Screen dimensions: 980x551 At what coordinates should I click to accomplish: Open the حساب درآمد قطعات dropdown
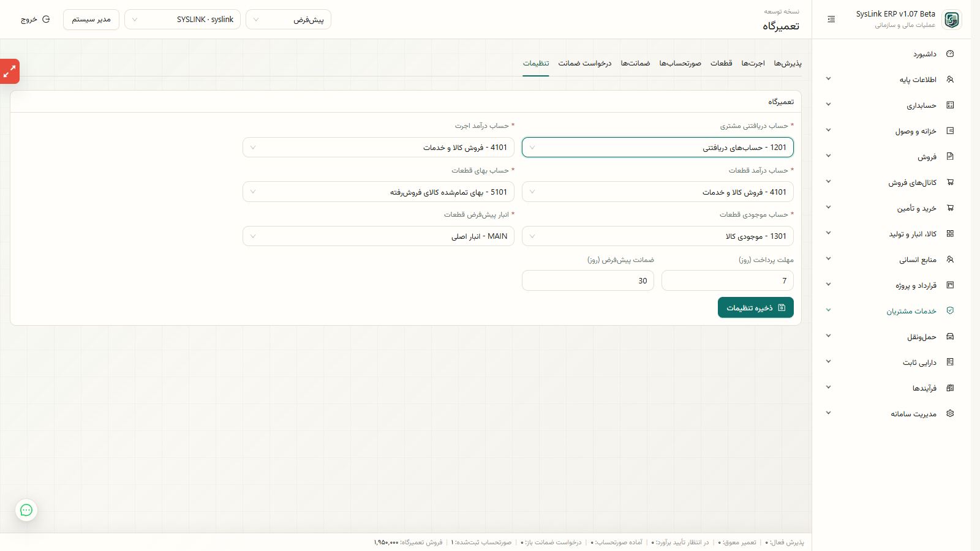point(658,192)
